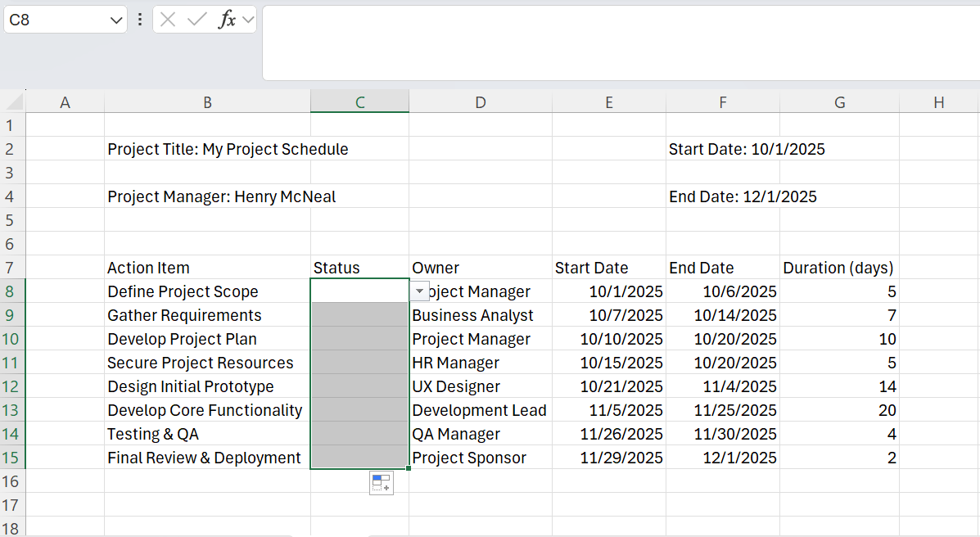Open Insert Function via the fx icon

click(227, 20)
